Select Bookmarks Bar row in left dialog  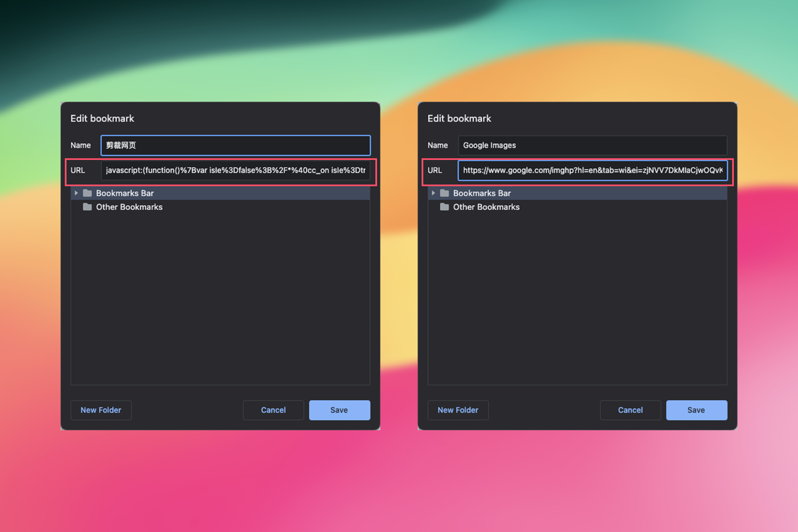220,193
